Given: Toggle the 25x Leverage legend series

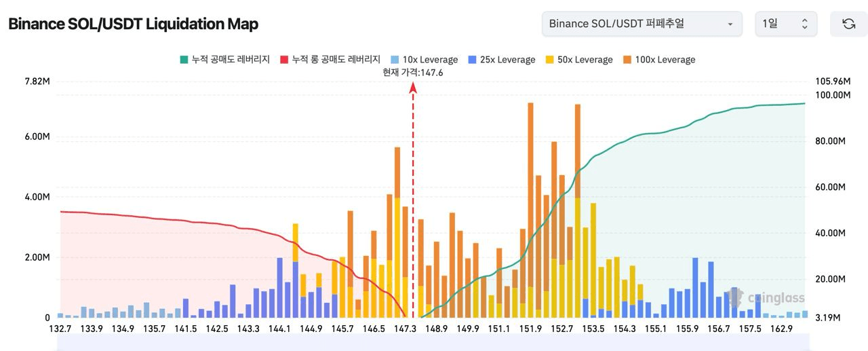Looking at the screenshot, I should coord(502,60).
